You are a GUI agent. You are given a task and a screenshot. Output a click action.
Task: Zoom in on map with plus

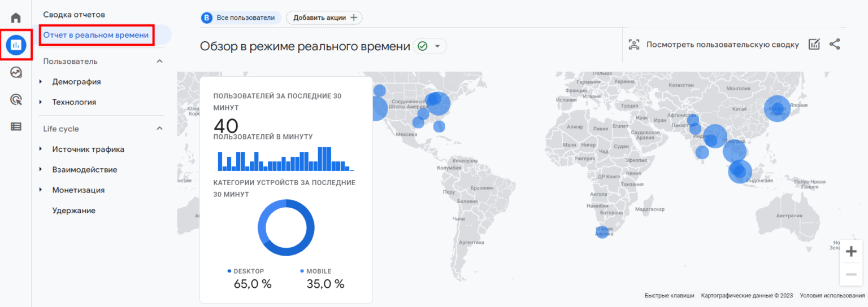tap(851, 251)
